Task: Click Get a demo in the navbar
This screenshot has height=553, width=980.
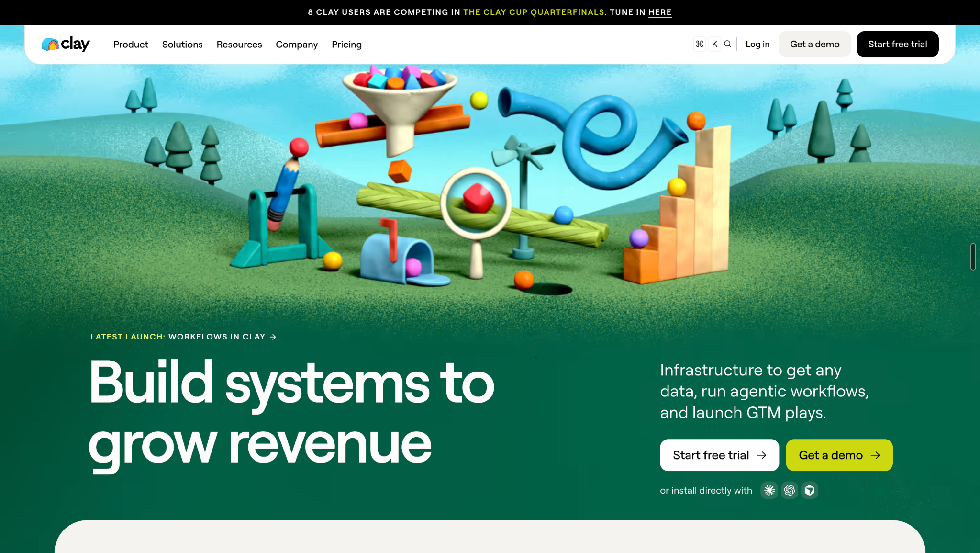Action: [x=815, y=44]
